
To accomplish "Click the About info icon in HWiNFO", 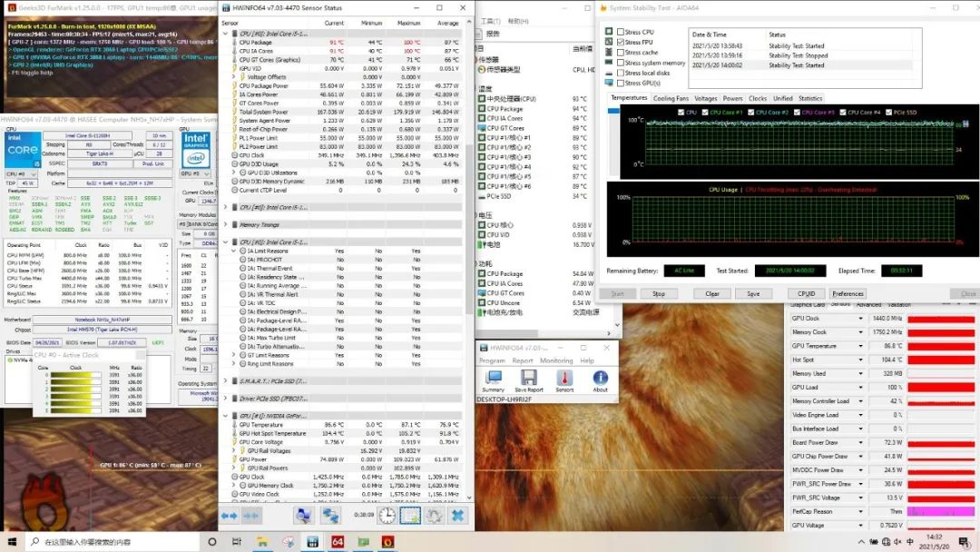I will [x=600, y=379].
